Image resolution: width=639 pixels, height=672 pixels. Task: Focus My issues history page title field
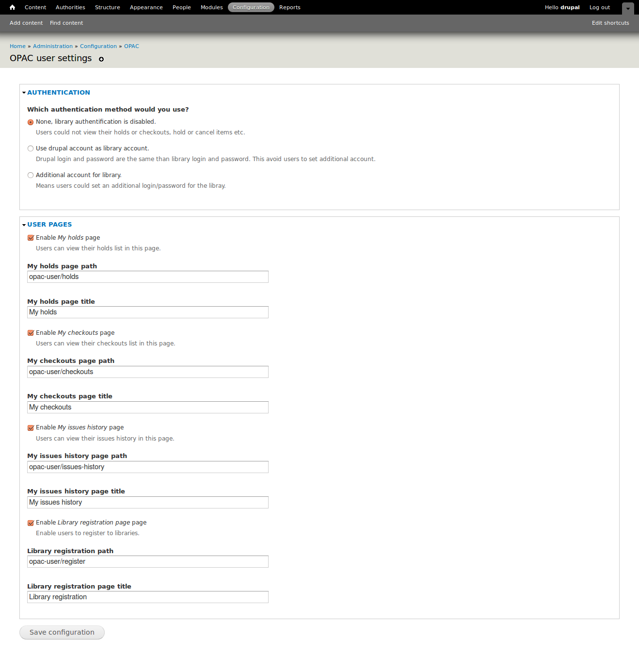pos(148,503)
